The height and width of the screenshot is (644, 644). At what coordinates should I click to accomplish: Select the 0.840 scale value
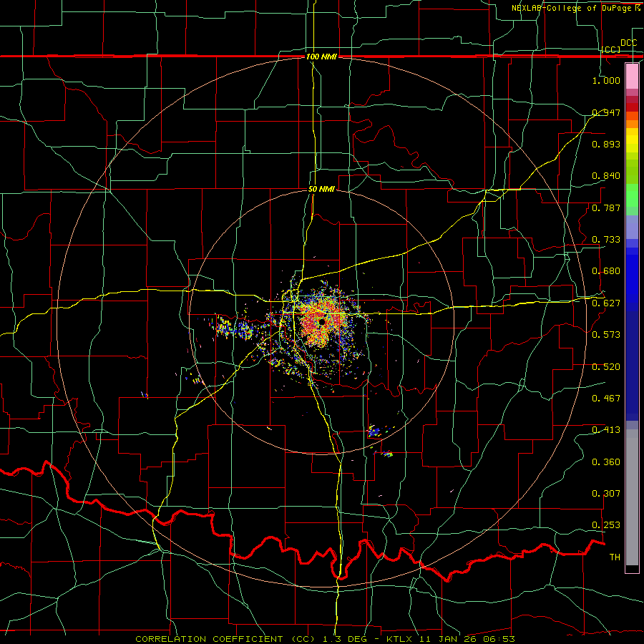coord(606,176)
